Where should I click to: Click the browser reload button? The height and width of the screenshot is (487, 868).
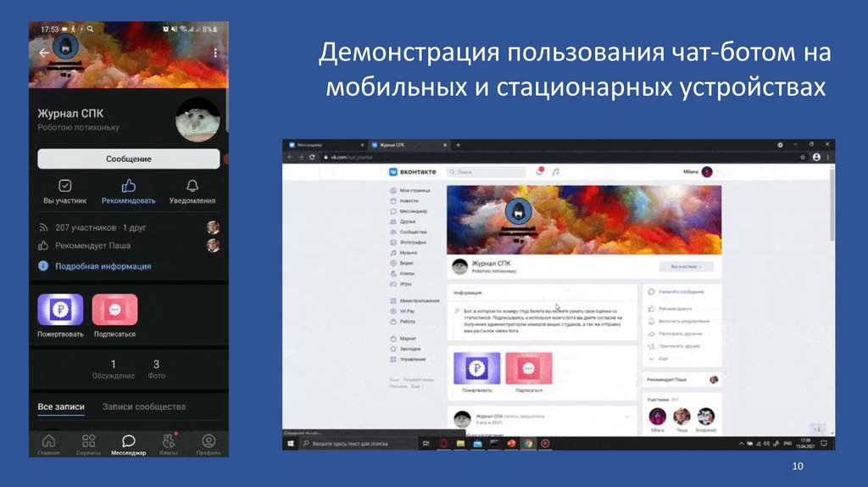click(x=312, y=157)
